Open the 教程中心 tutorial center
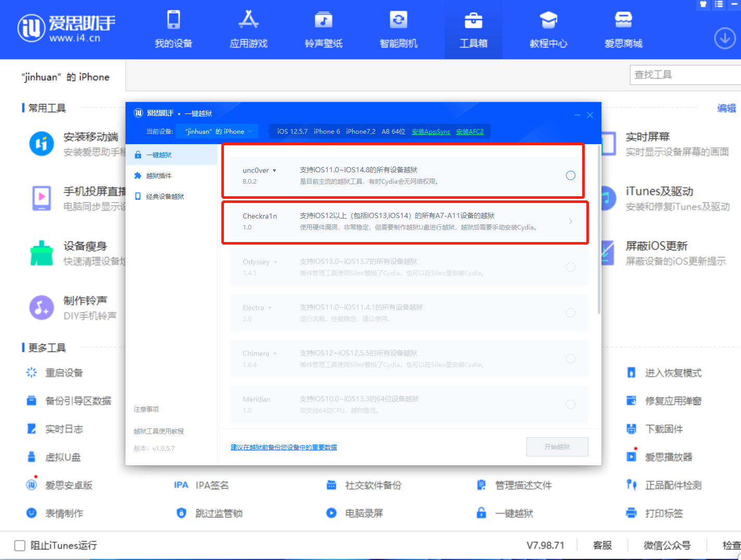The image size is (741, 560). click(x=548, y=29)
